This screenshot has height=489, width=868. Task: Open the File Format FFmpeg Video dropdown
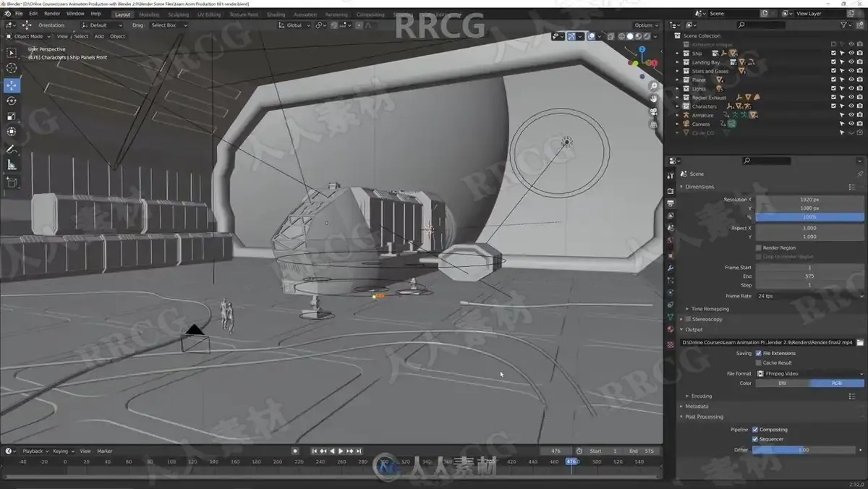[x=809, y=373]
